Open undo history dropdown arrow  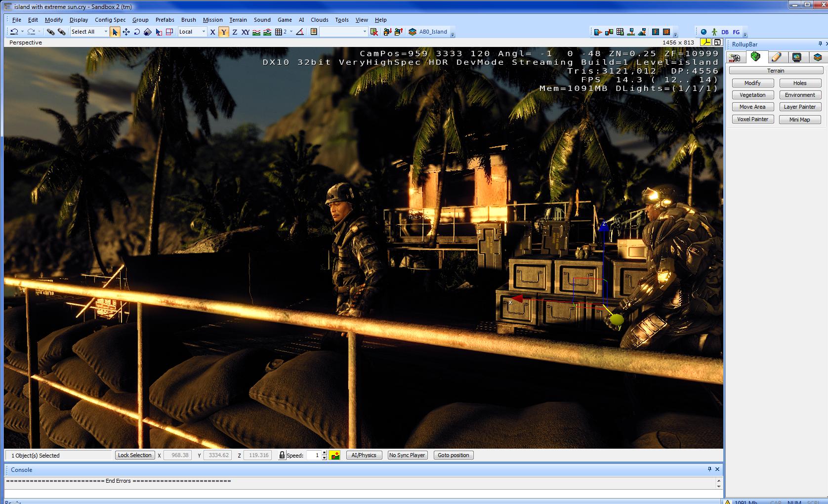tap(22, 32)
